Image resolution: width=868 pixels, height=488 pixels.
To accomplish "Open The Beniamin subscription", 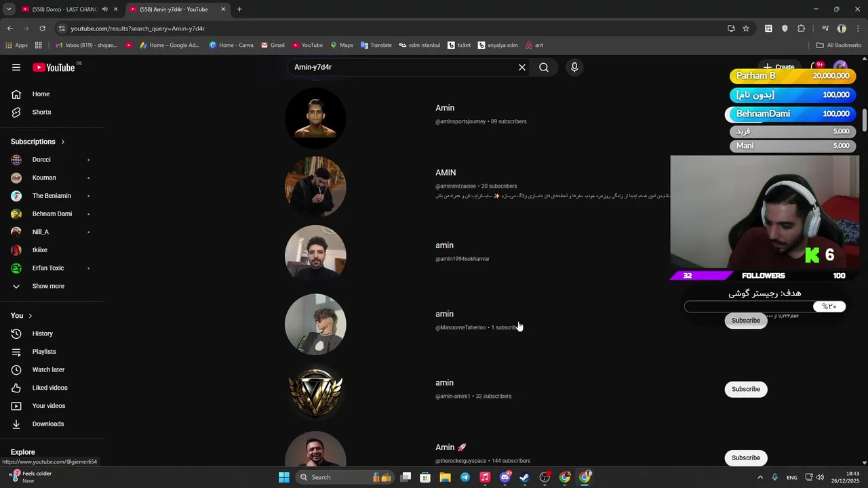I will click(x=52, y=196).
